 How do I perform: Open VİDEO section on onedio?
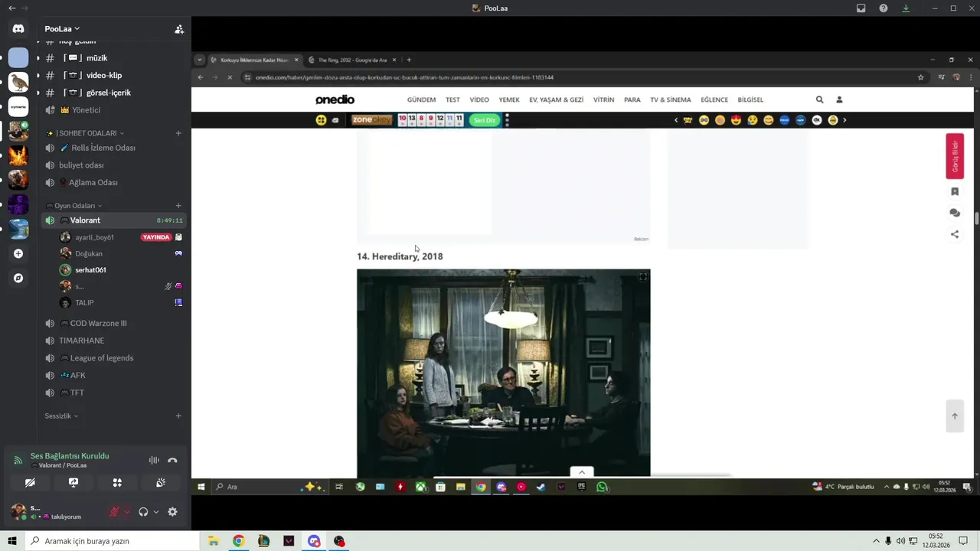click(479, 99)
